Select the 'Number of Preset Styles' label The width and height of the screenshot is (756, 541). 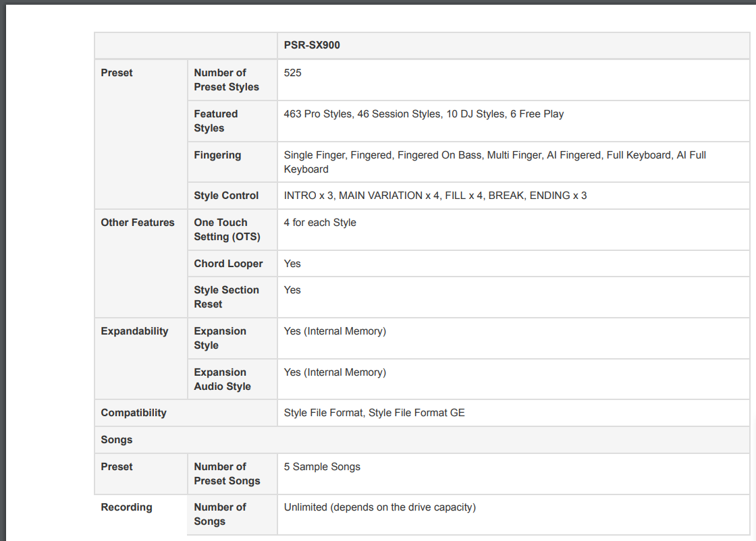coord(227,80)
